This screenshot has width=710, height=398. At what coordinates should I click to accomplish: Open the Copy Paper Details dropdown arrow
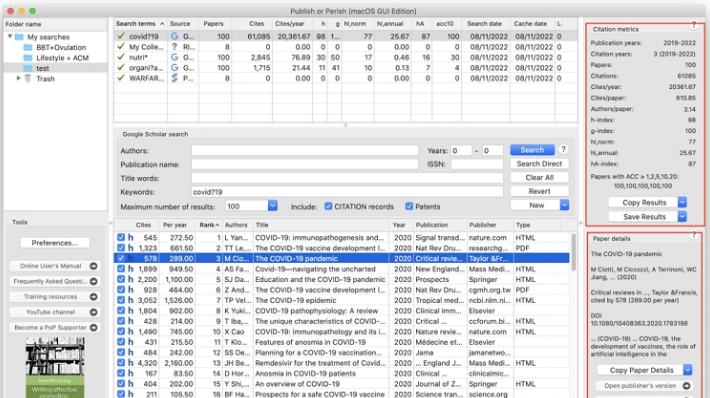pyautogui.click(x=687, y=370)
